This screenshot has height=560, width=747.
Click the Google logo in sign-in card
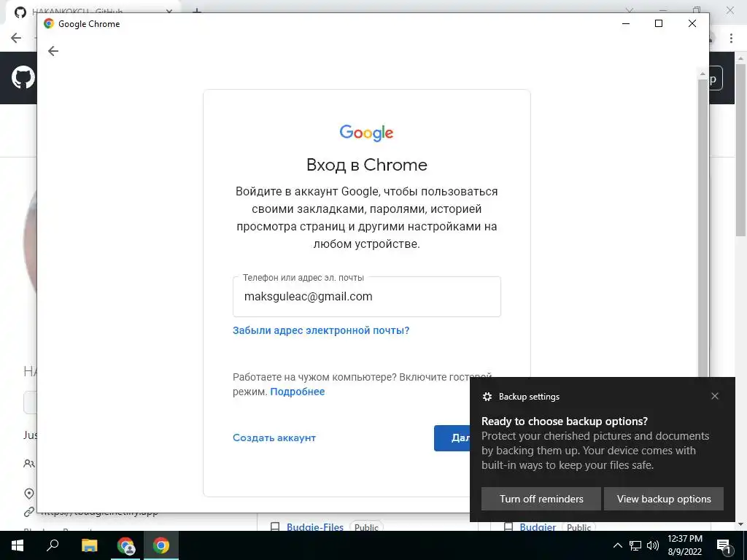[x=366, y=133]
